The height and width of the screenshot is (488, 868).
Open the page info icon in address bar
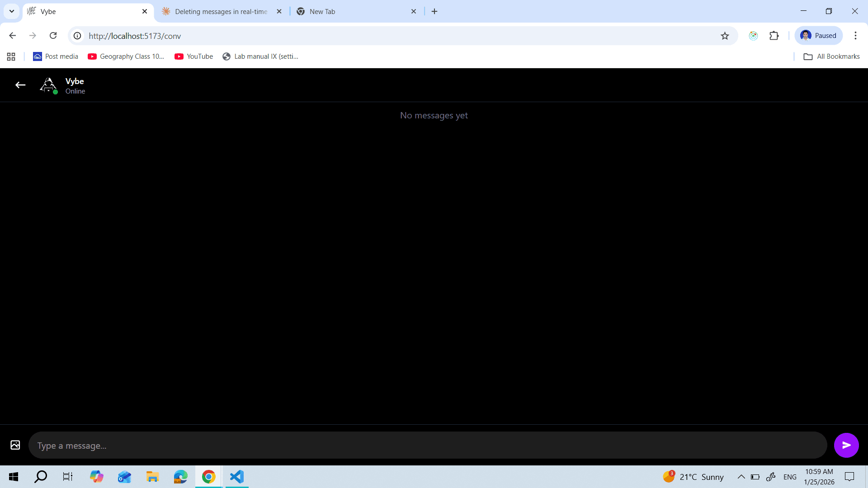point(77,36)
